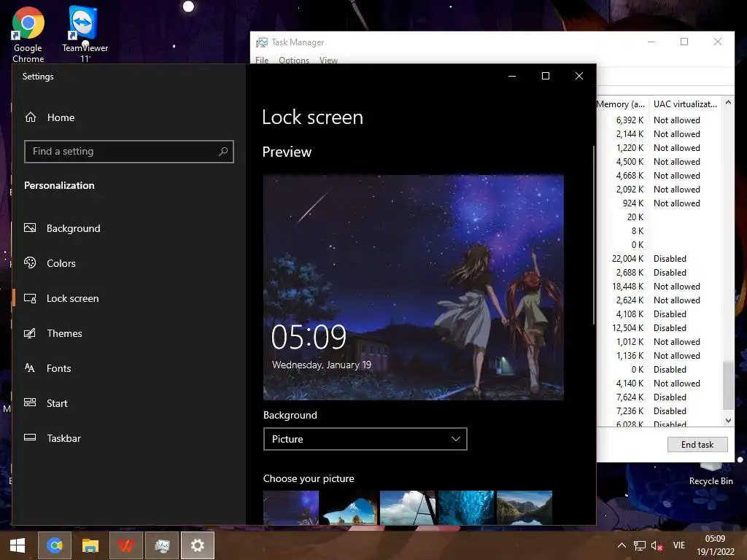
Task: Click the Windows Start button
Action: coord(18,545)
